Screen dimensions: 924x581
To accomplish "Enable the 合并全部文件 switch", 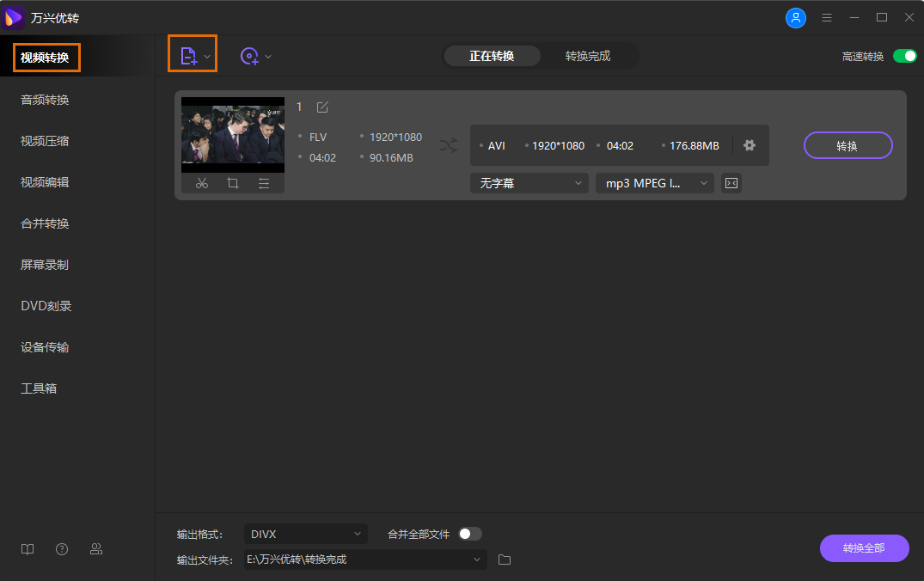I will pos(469,533).
